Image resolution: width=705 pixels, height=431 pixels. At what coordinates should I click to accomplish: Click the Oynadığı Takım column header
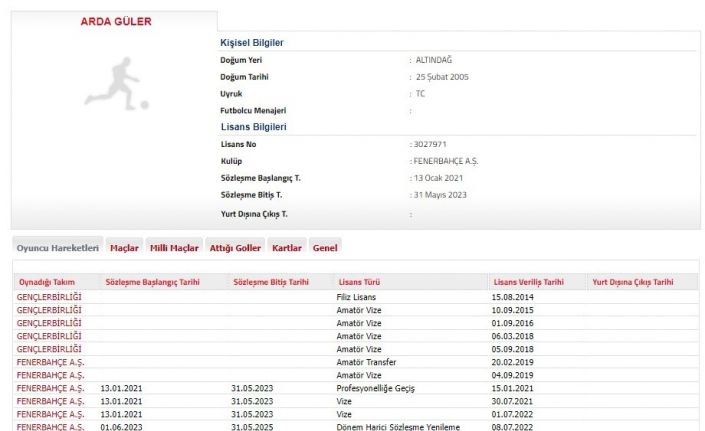click(x=48, y=283)
